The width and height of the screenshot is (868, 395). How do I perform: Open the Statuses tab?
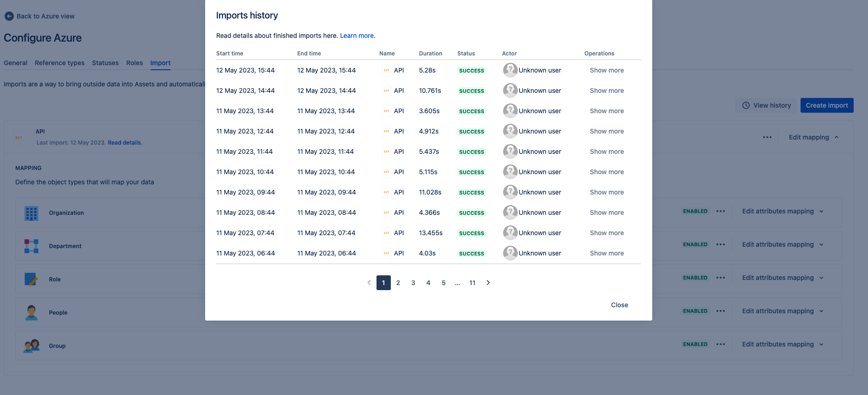tap(105, 63)
